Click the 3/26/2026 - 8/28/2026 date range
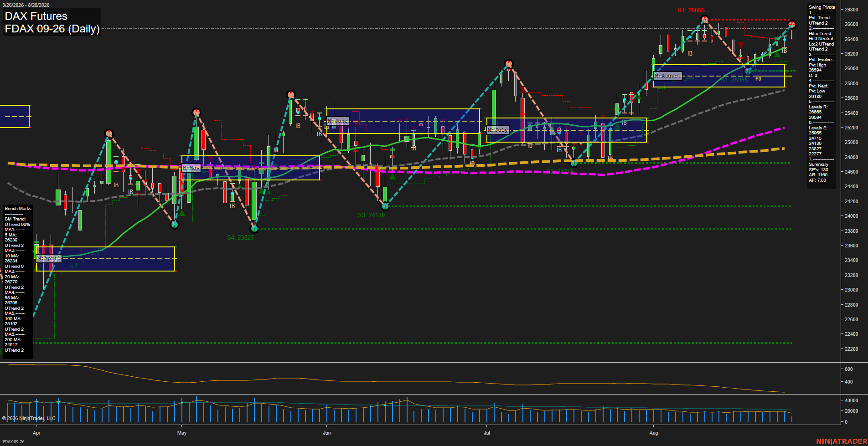868x446 pixels. [26, 5]
